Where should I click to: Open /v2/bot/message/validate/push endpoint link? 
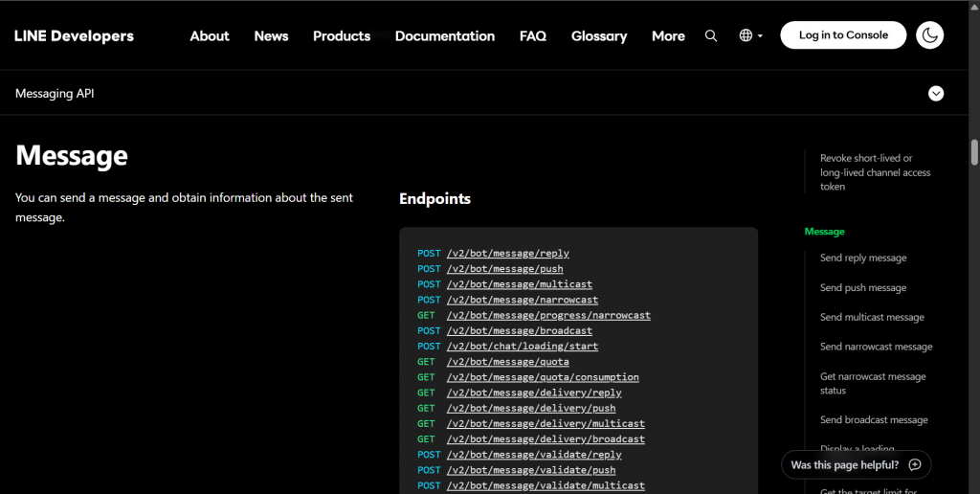pyautogui.click(x=531, y=470)
